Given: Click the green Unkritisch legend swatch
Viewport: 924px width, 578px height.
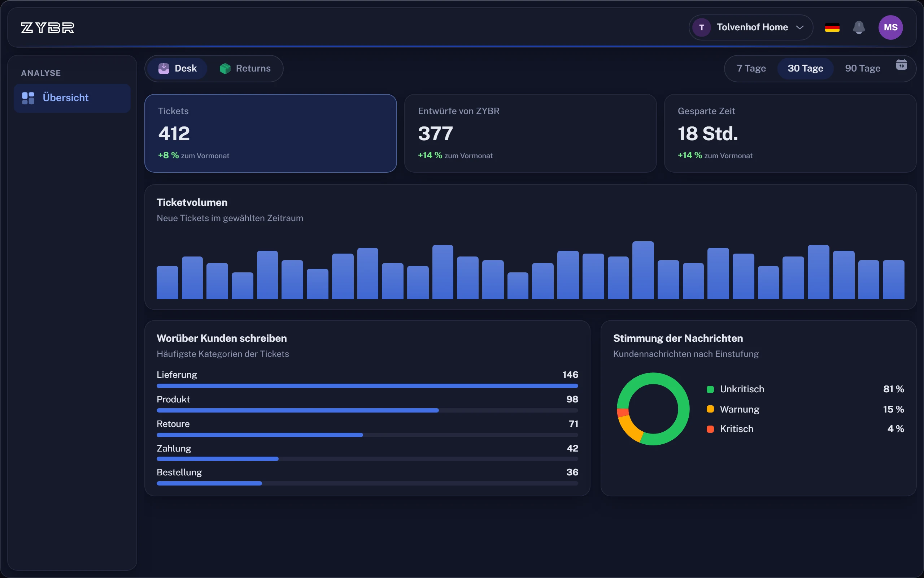Looking at the screenshot, I should (x=710, y=389).
